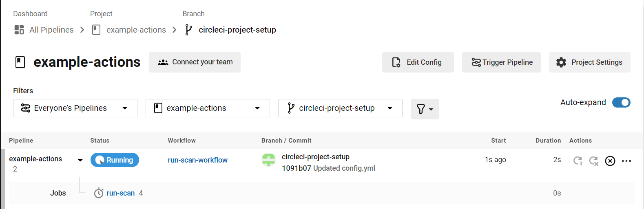Click the Workflow column header
This screenshot has width=644, height=209.
(x=182, y=141)
